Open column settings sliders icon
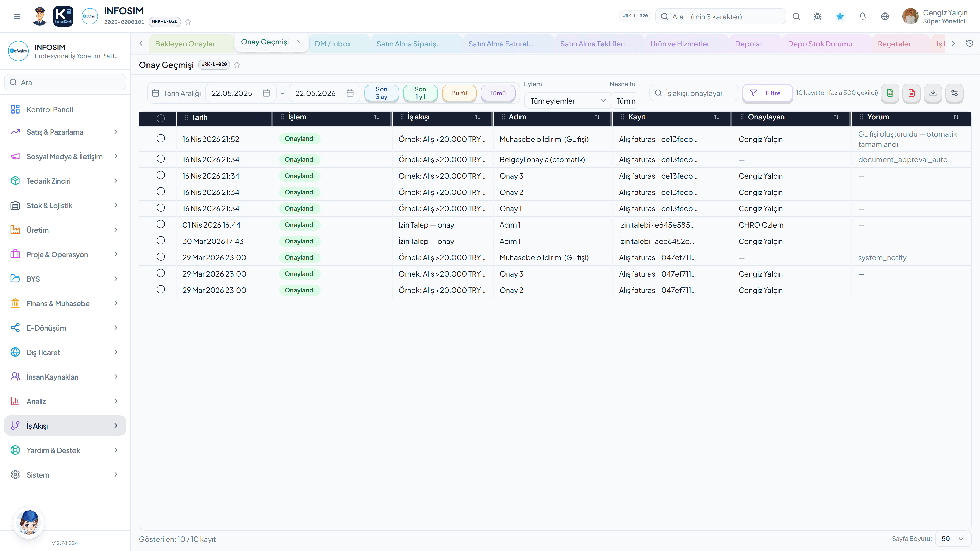This screenshot has width=980, height=551. (954, 93)
